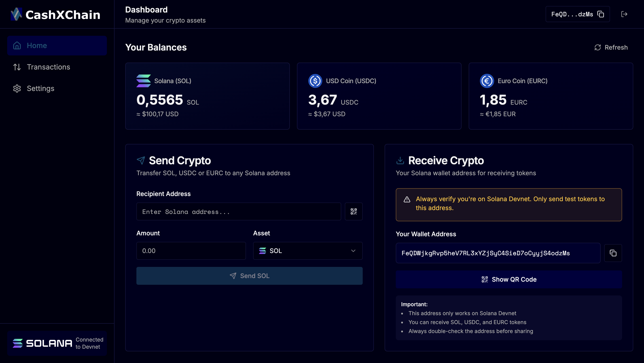Click the Euro Coin icon
Image resolution: width=644 pixels, height=363 pixels.
(487, 81)
